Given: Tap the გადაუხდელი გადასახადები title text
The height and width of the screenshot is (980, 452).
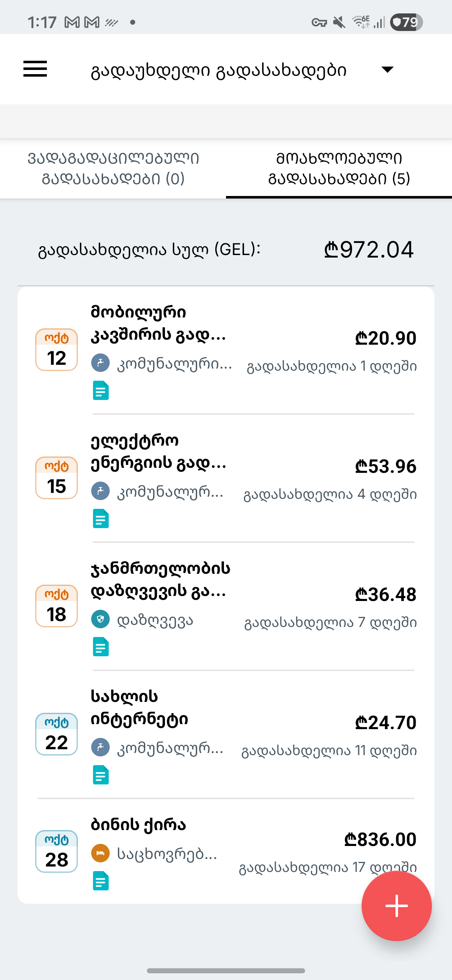Looking at the screenshot, I should pyautogui.click(x=219, y=70).
